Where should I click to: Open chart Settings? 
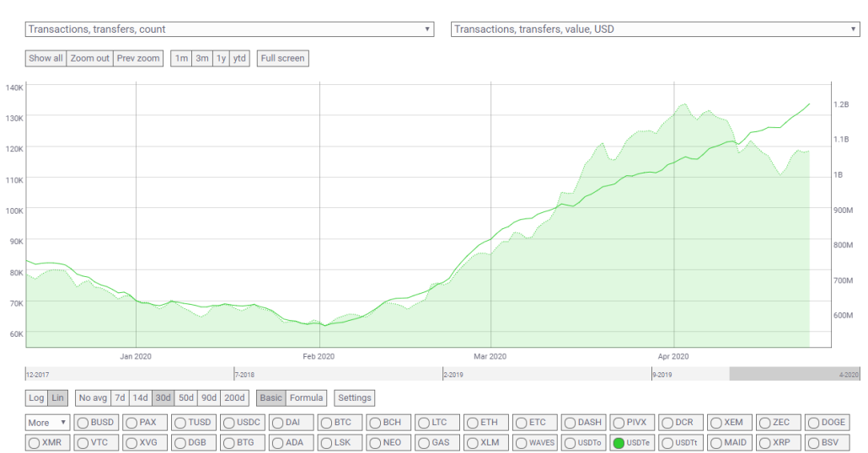point(354,397)
